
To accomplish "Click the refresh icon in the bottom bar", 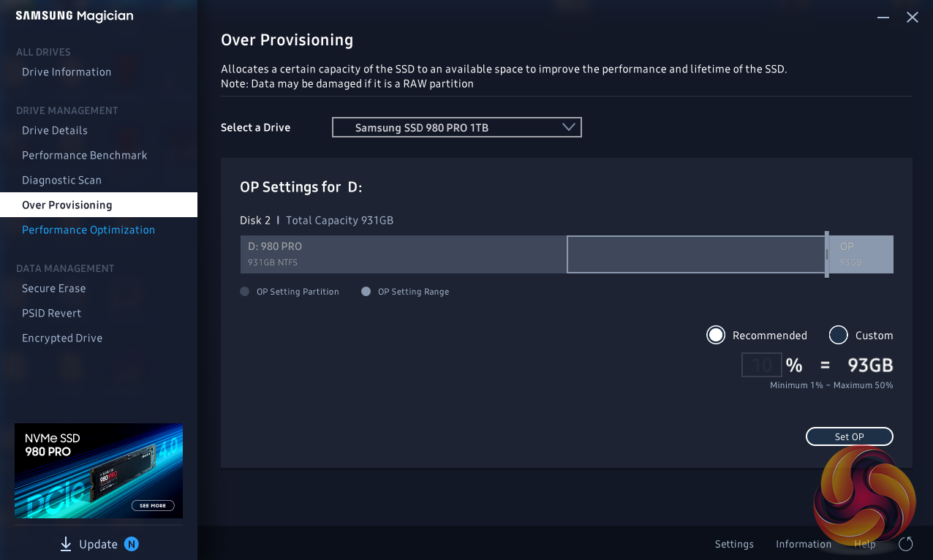I will click(905, 544).
